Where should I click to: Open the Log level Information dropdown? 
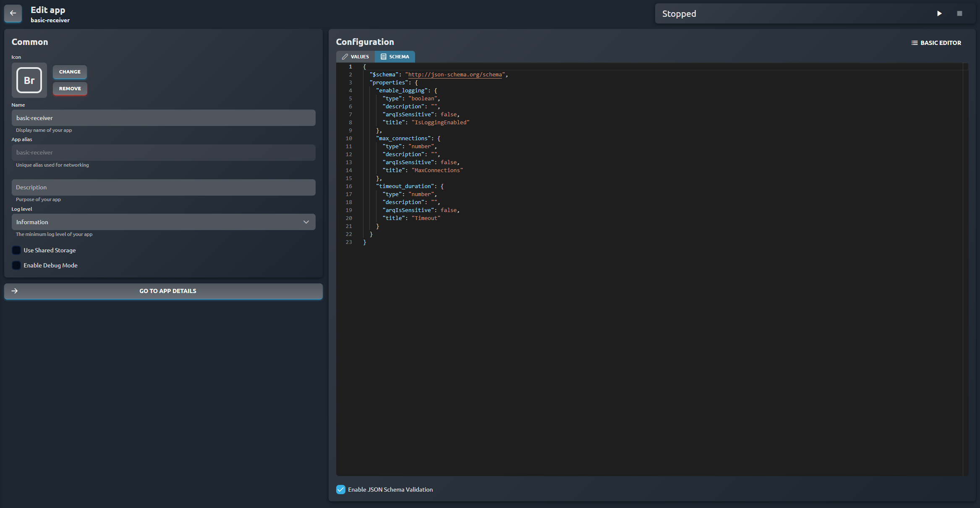point(163,222)
